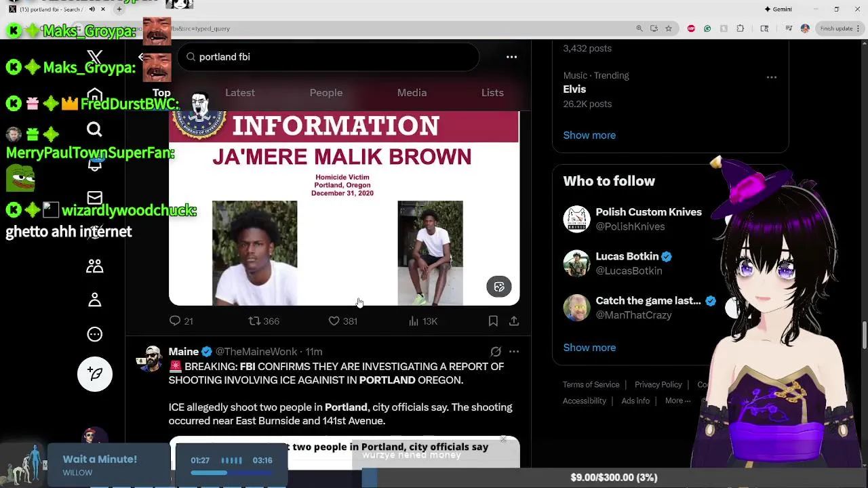Open Chrome extensions puzzle icon
Viewport: 868px width, 488px height.
click(740, 28)
